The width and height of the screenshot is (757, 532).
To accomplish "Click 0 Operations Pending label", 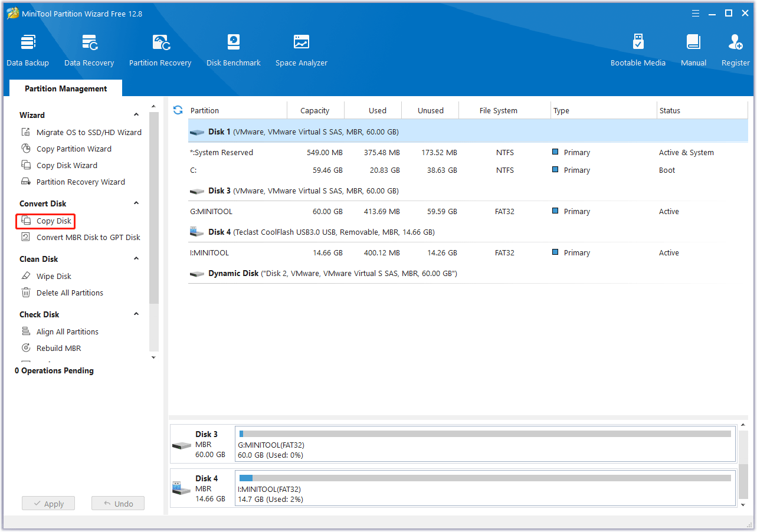I will [x=54, y=370].
